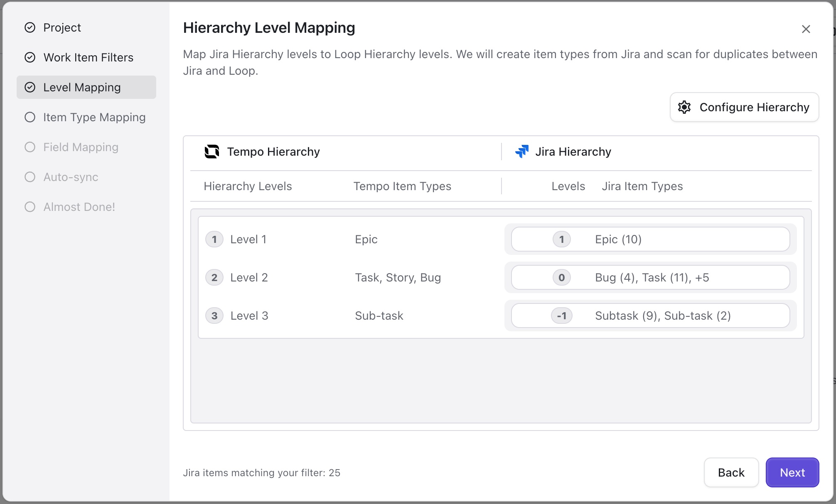Click the Item Type Mapping circle icon
This screenshot has width=836, height=504.
(30, 117)
